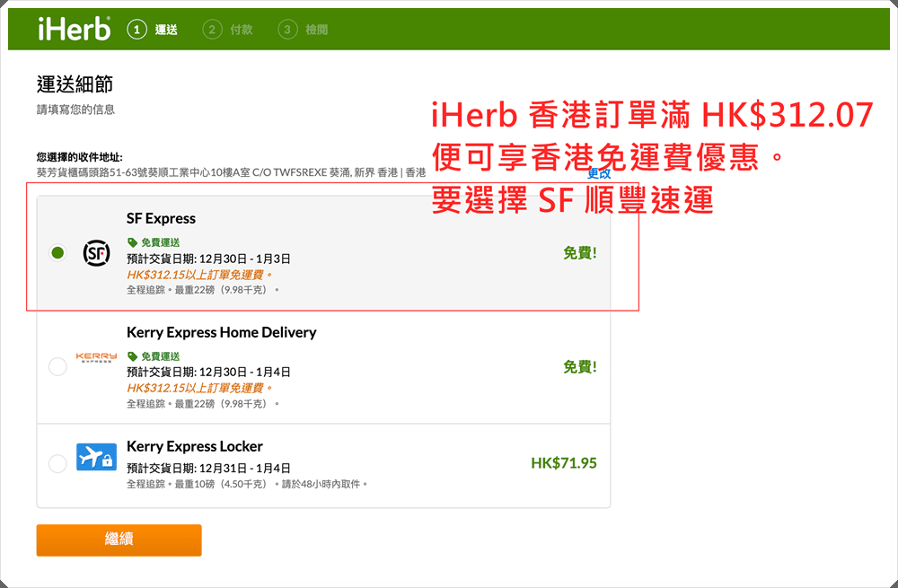Choose the Kerry Express Locker radio option

(57, 463)
